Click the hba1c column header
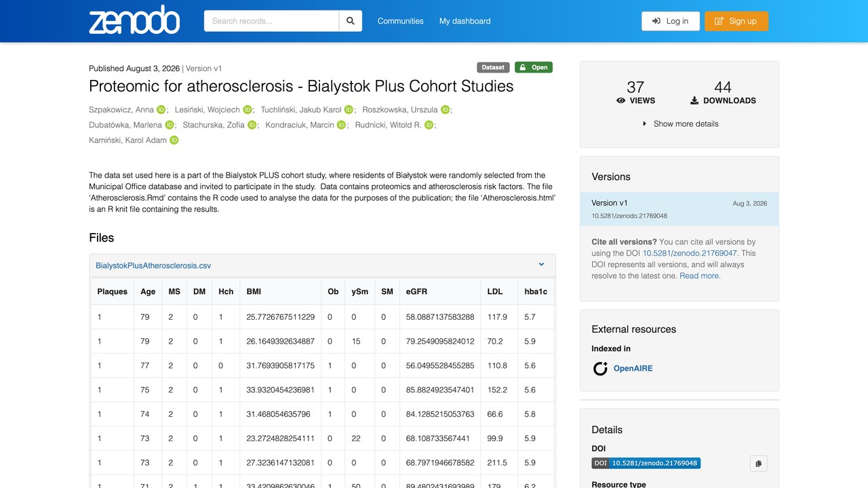The width and height of the screenshot is (868, 488). (x=536, y=291)
